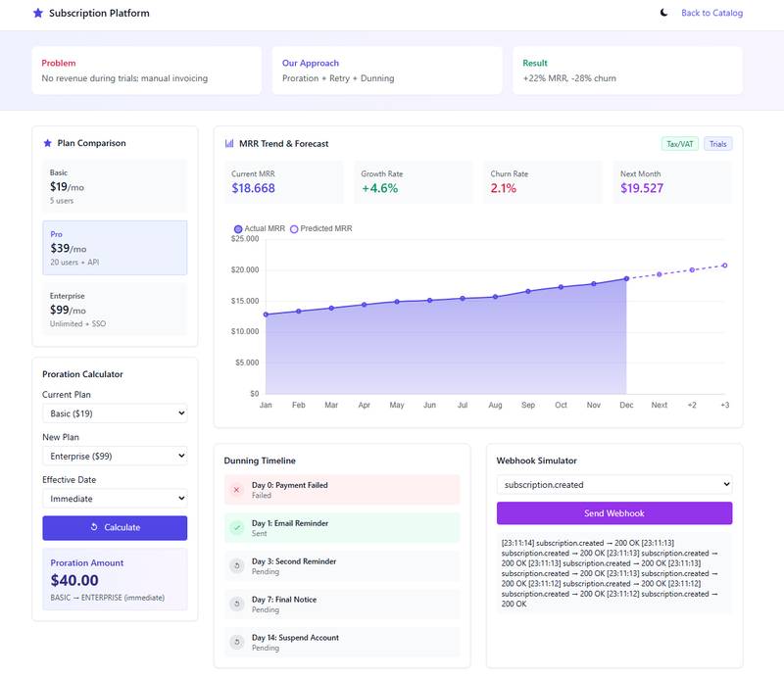Click the Predicted MRR legend color marker
Image resolution: width=784 pixels, height=679 pixels.
[x=294, y=228]
